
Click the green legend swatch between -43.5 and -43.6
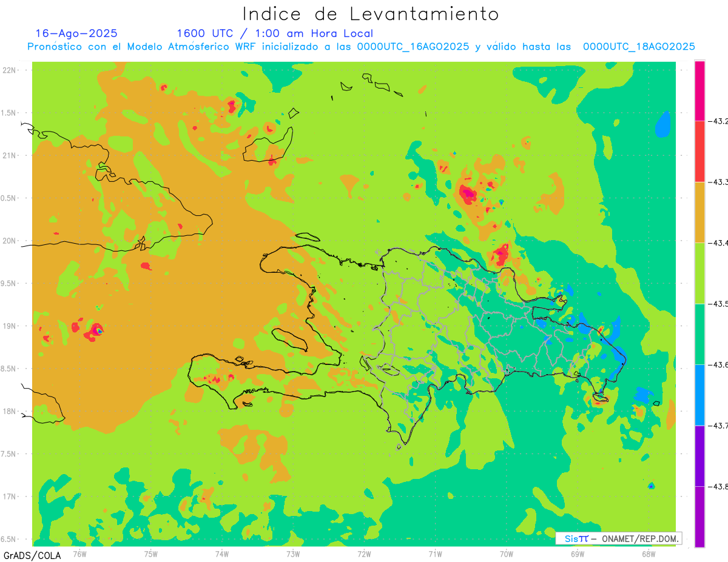699,334
